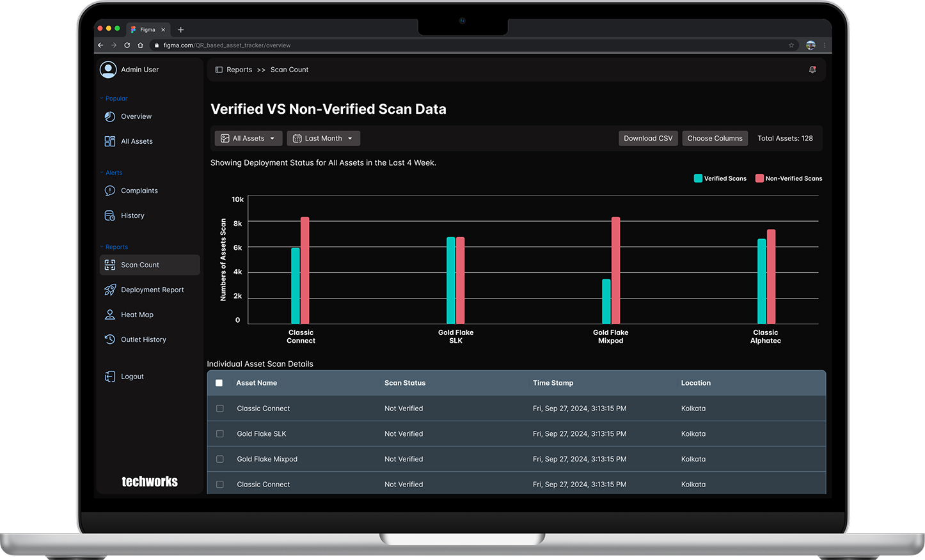Reload the page with the refresh icon
This screenshot has height=560, width=925.
click(127, 45)
